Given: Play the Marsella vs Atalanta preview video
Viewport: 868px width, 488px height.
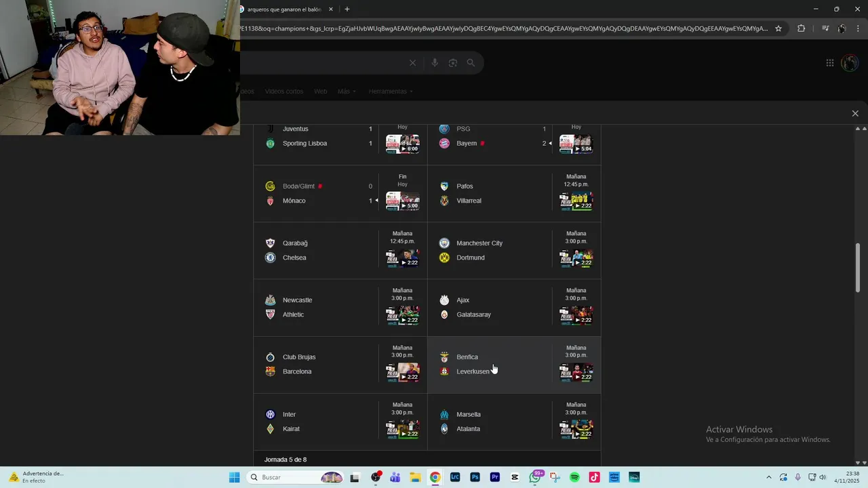Looking at the screenshot, I should [x=576, y=430].
